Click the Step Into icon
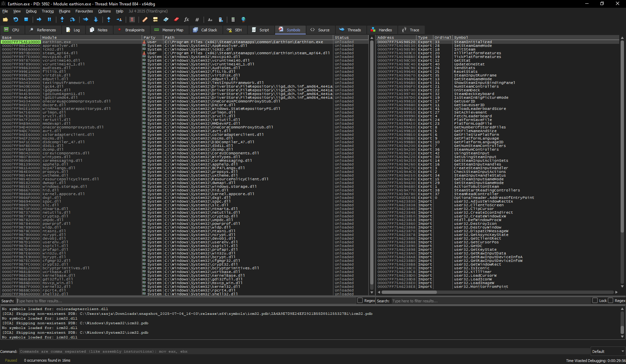Viewport: 626px width, 364px height. [x=62, y=20]
